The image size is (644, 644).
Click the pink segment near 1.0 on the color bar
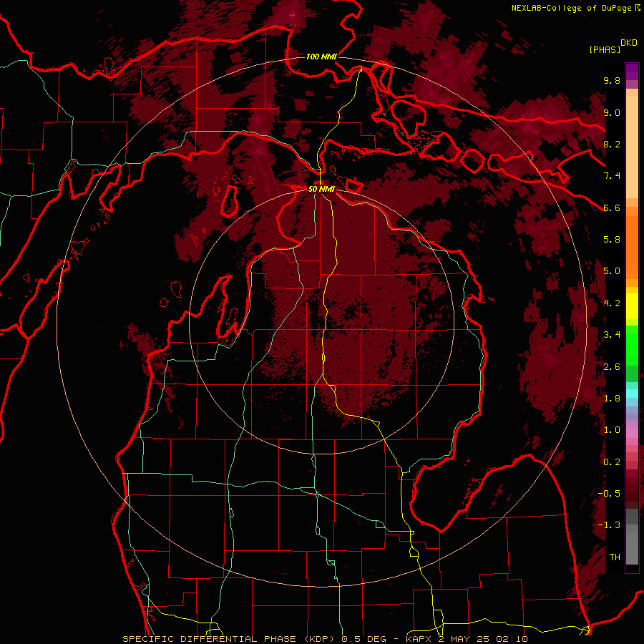[x=632, y=434]
